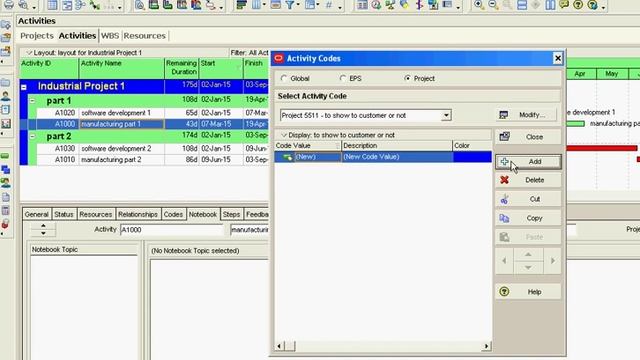
Task: Switch to the WBS tab
Action: click(x=110, y=36)
